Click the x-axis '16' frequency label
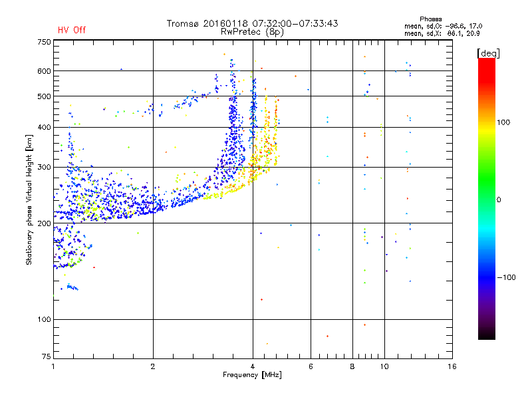 click(x=452, y=366)
